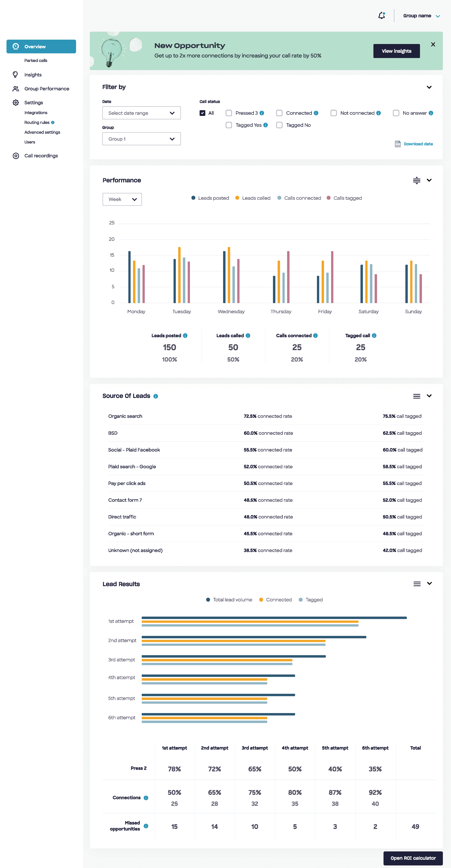Open the Select date range dropdown
Image resolution: width=451 pixels, height=868 pixels.
pyautogui.click(x=141, y=113)
